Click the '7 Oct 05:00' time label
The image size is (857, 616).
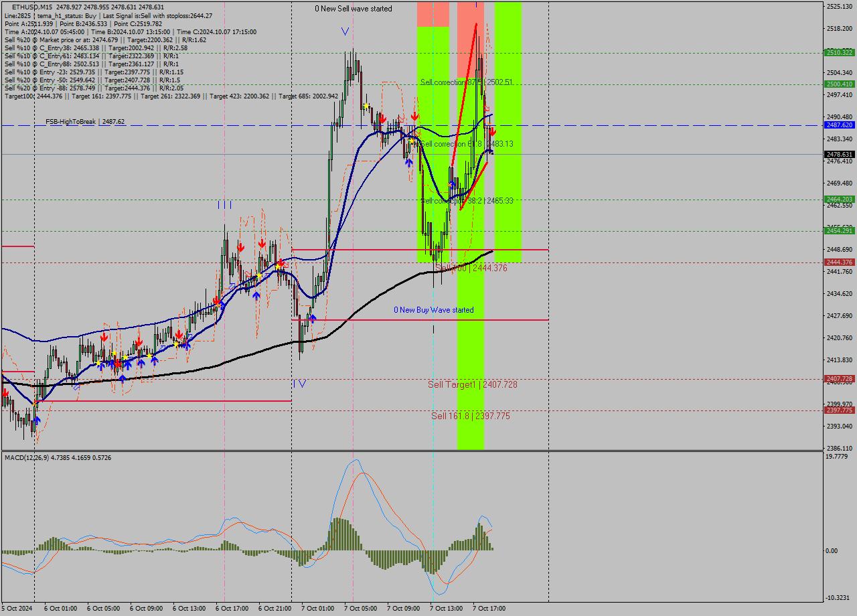click(x=360, y=609)
